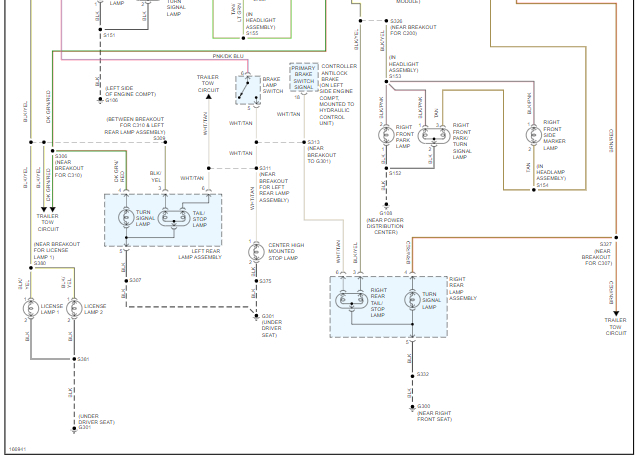The width and height of the screenshot is (638, 456).
Task: Click the Left Rear Lamp Assembly label
Action: [x=200, y=254]
